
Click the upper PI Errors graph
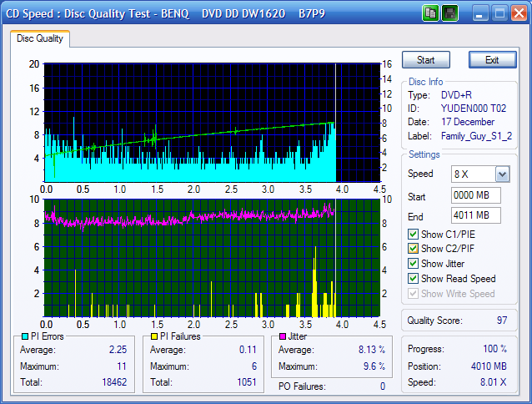click(212, 123)
